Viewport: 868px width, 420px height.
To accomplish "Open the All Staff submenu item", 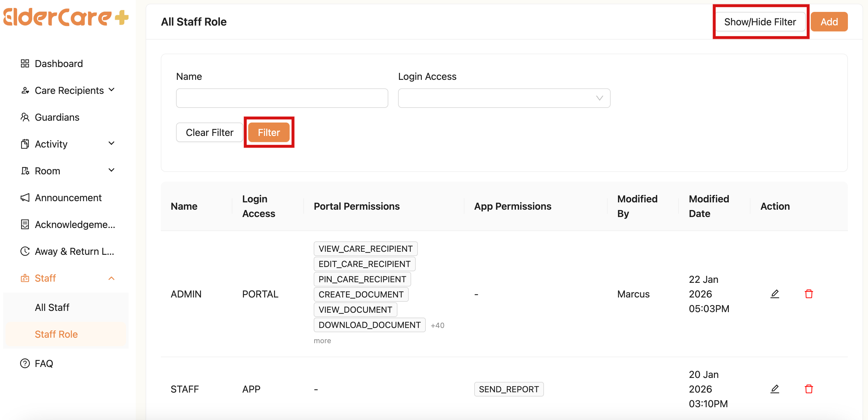I will [x=52, y=308].
